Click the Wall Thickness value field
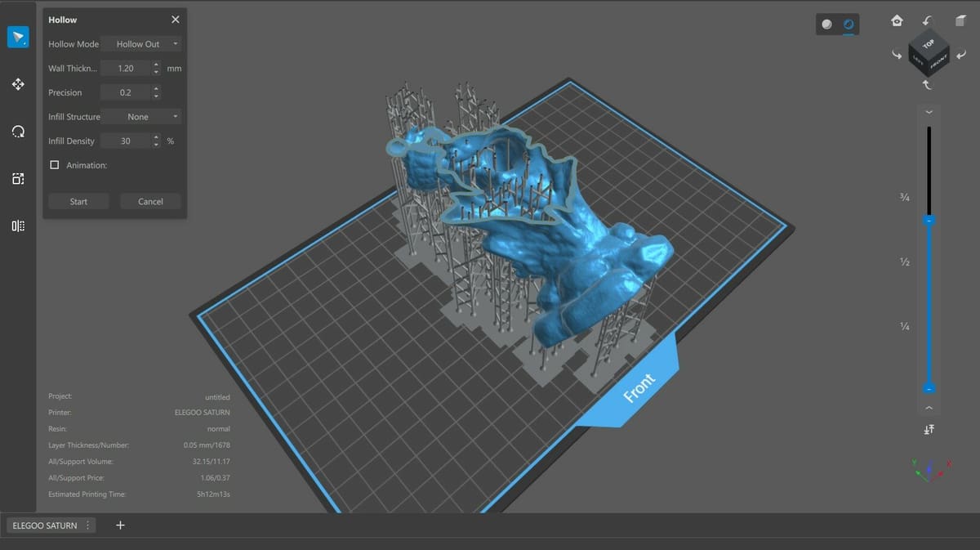 pyautogui.click(x=126, y=69)
